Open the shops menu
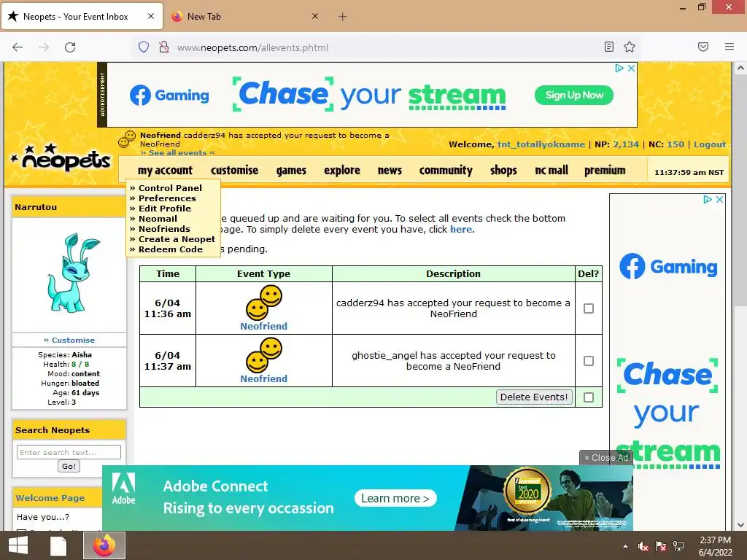 [x=503, y=171]
